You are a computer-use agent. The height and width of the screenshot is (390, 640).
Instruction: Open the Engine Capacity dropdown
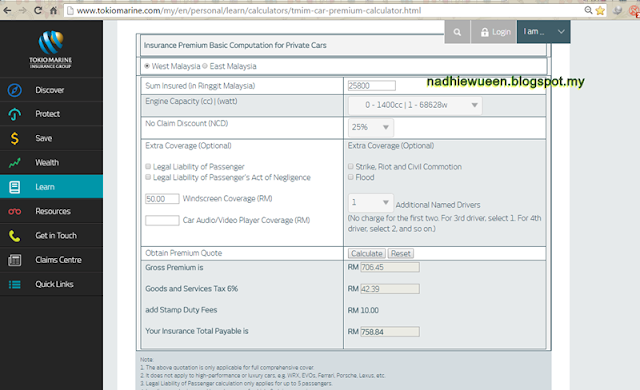(x=415, y=105)
